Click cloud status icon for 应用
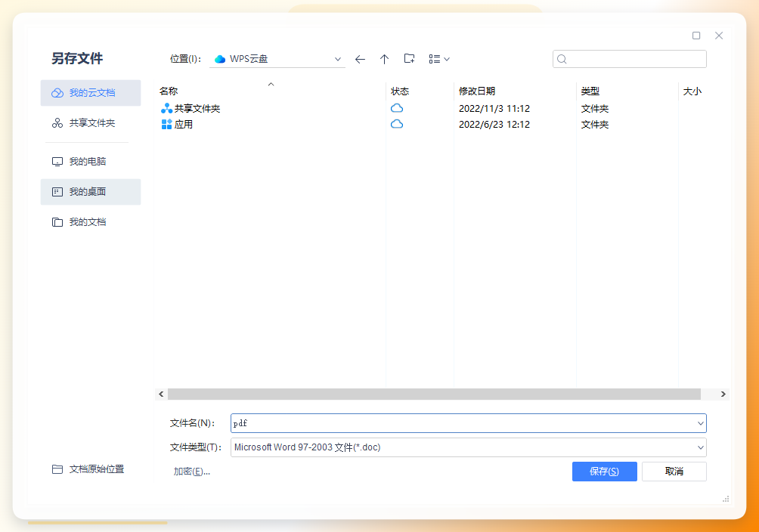Screen dimensions: 759x532 point(397,124)
